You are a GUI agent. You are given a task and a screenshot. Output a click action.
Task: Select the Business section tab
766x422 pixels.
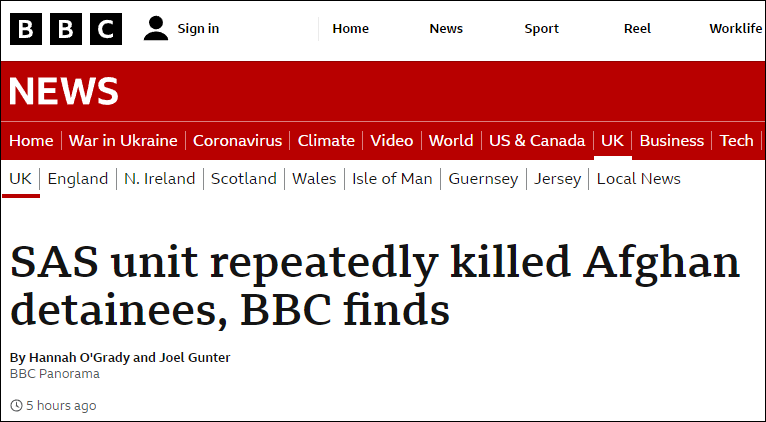point(671,140)
